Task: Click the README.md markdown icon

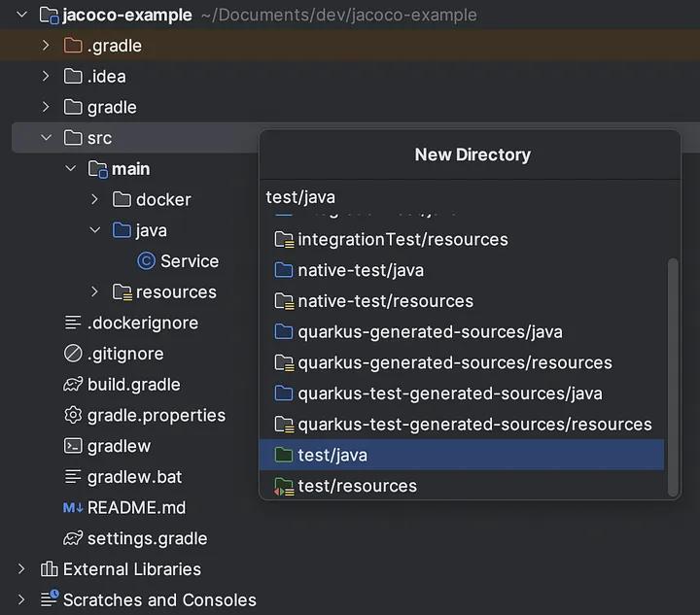Action: [73, 507]
